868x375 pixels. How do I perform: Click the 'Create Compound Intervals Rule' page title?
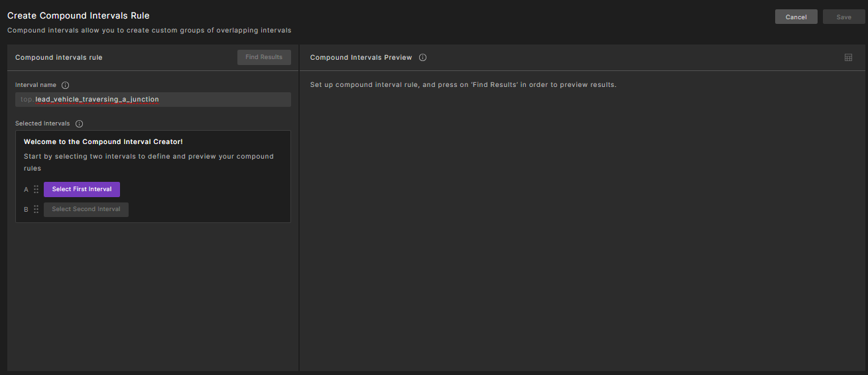tap(78, 15)
